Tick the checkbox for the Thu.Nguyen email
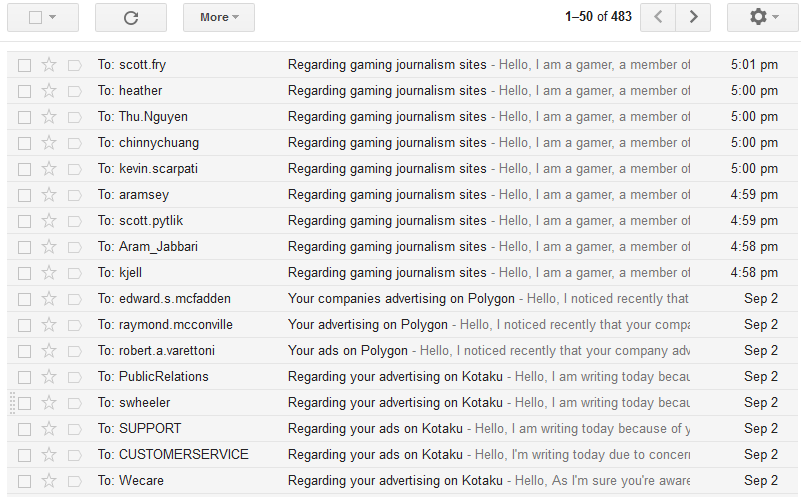801x497 pixels. point(24,117)
